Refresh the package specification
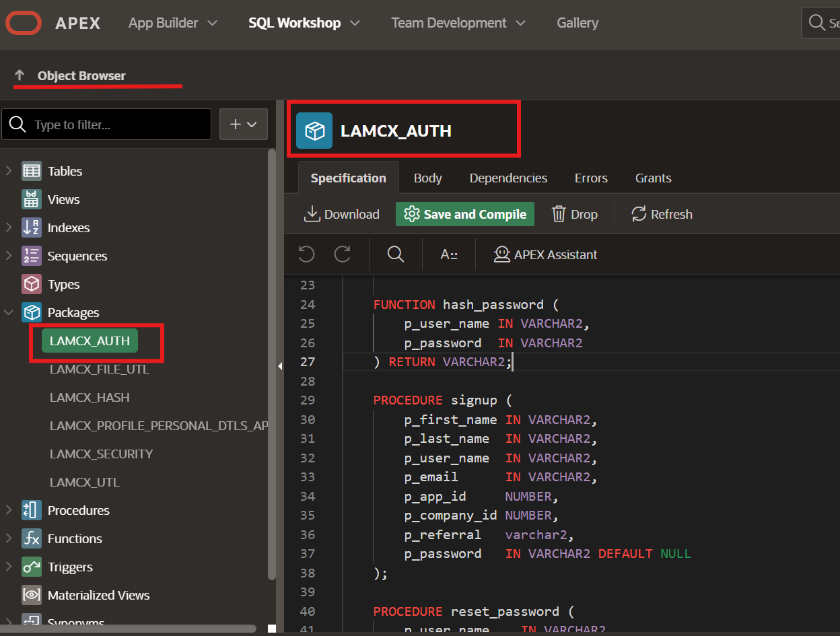The image size is (840, 636). [661, 214]
